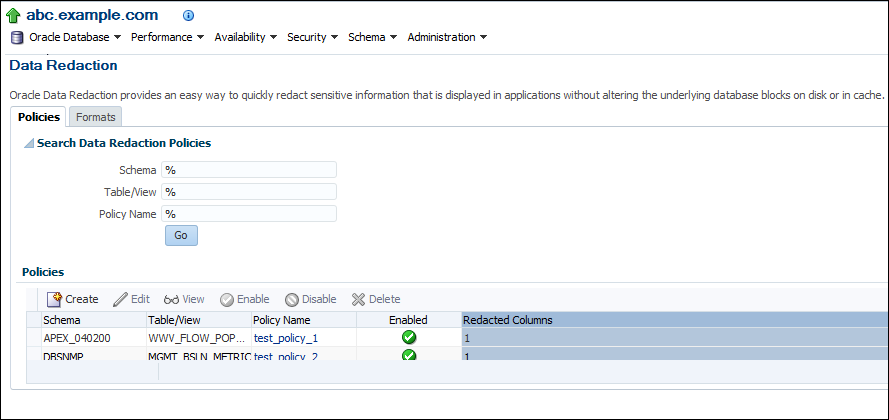Screen dimensions: 889x420
Task: Sort by the Table/View column header
Action: (198, 320)
